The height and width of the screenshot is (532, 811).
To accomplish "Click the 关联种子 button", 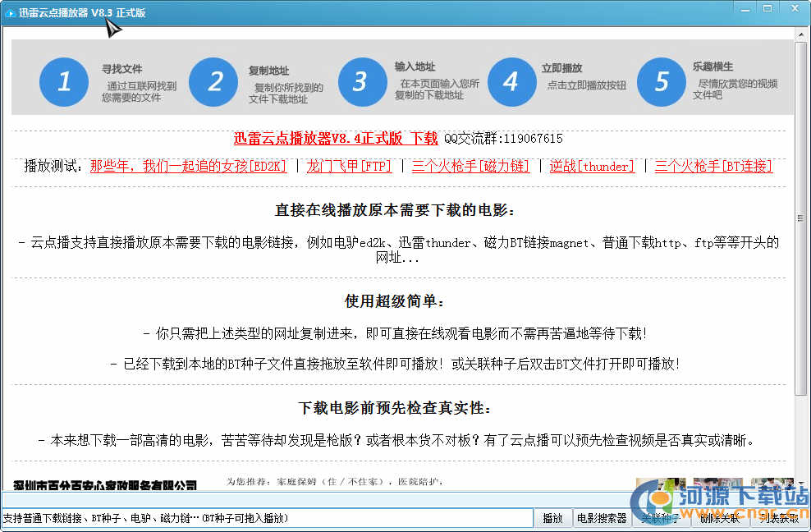I will tap(660, 518).
